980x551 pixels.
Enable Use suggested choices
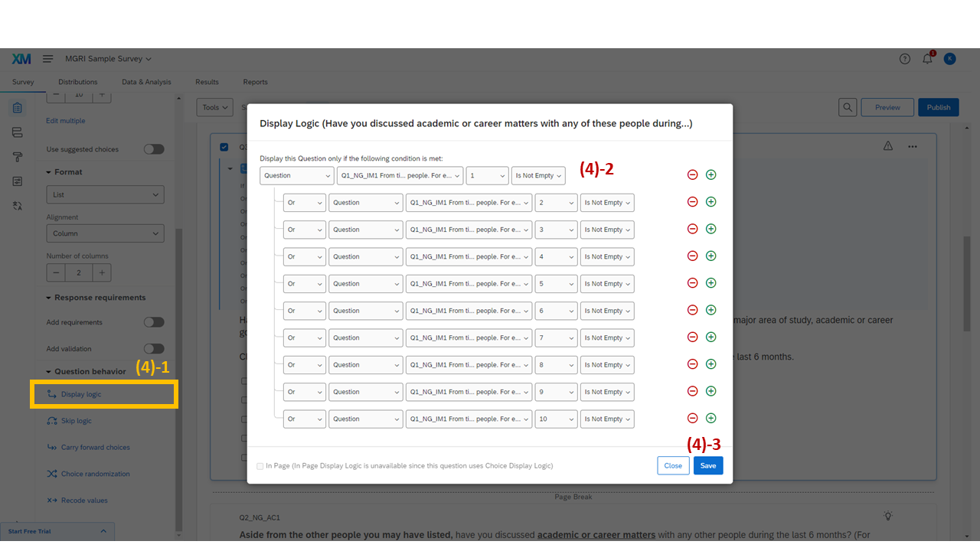point(154,148)
